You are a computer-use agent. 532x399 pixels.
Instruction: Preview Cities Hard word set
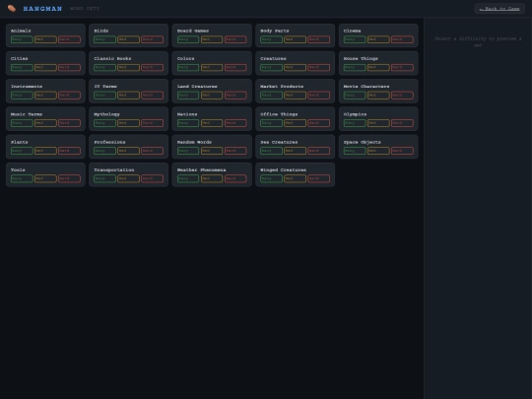pyautogui.click(x=69, y=67)
